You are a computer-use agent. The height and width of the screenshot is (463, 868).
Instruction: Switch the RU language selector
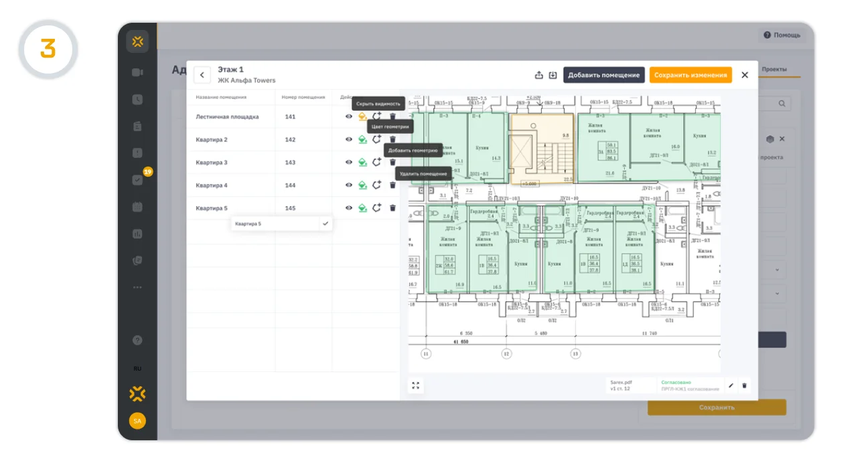[x=137, y=369]
